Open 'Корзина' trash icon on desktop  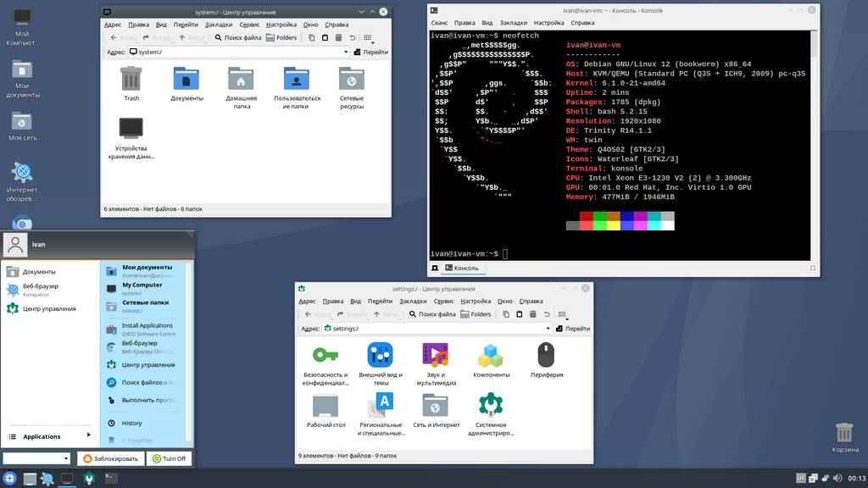(x=844, y=434)
